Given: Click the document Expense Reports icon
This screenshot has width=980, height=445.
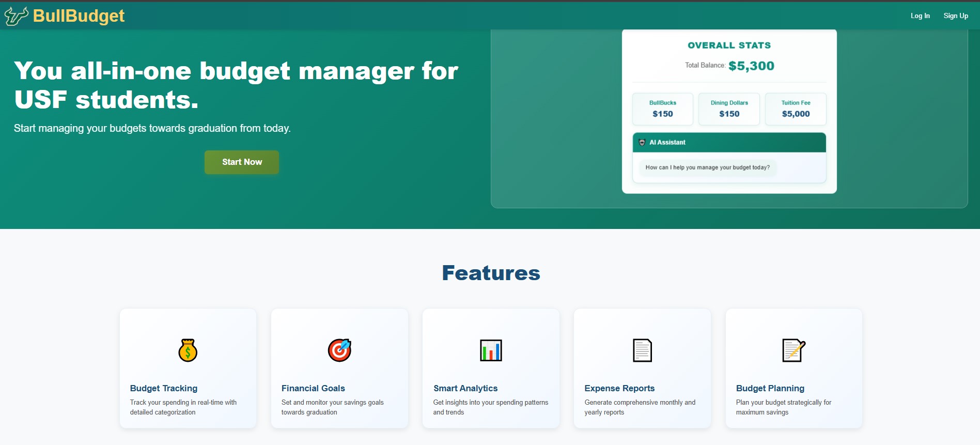Looking at the screenshot, I should 642,350.
